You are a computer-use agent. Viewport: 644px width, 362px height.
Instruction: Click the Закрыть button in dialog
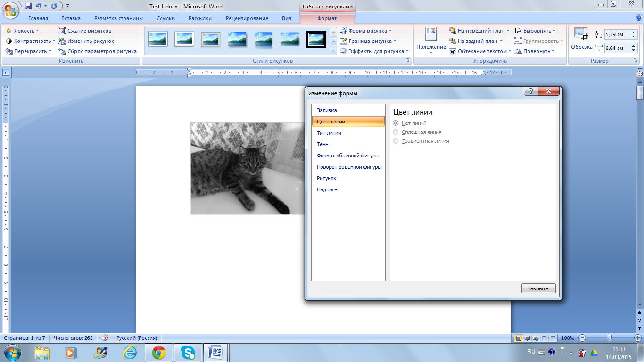pos(538,288)
